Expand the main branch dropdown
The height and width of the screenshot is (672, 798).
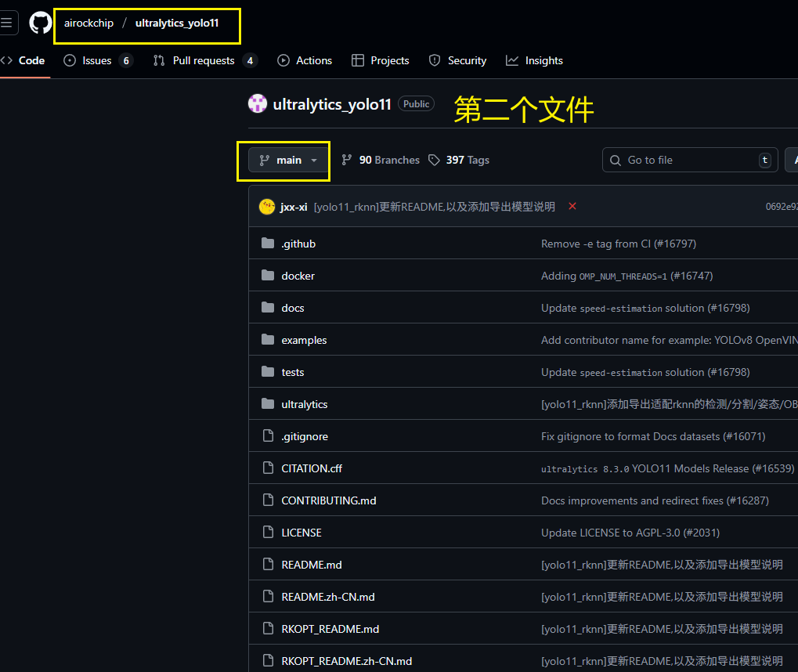pyautogui.click(x=288, y=161)
